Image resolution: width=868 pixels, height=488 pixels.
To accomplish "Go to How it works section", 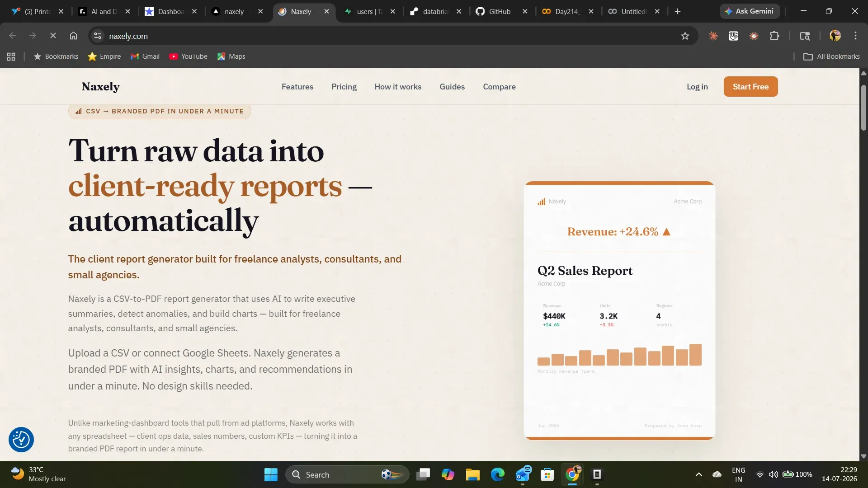I will tap(398, 86).
